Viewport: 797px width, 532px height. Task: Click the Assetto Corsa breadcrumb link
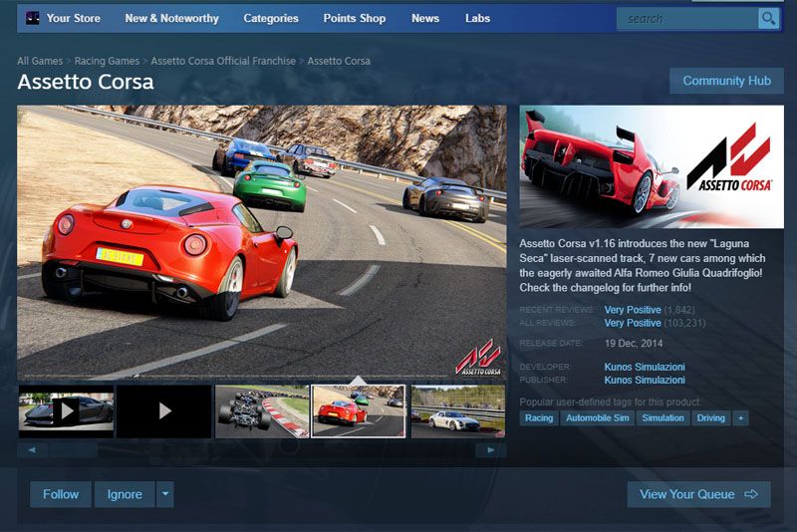coord(339,61)
